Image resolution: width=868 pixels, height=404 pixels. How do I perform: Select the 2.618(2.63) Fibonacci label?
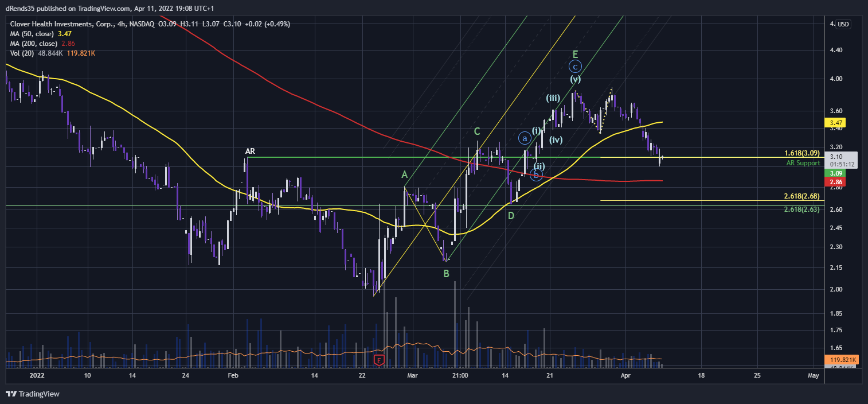802,209
